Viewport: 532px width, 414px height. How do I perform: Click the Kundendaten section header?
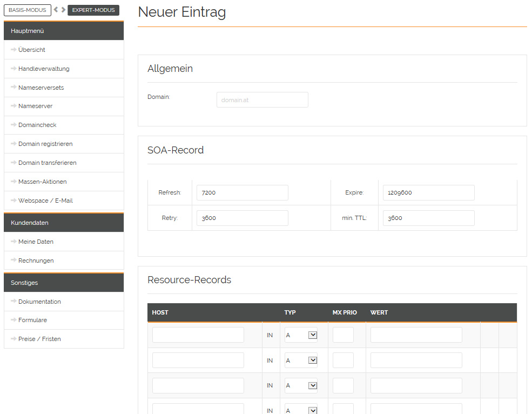(x=64, y=223)
